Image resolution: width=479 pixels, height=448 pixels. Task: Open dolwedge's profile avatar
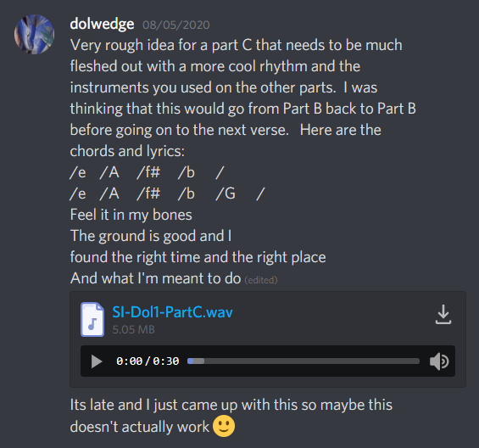[x=34, y=34]
